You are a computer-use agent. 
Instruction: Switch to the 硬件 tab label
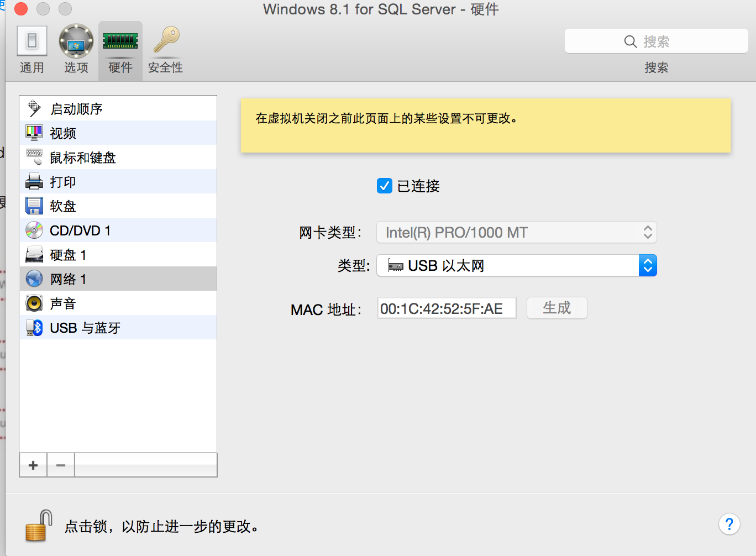click(x=120, y=67)
